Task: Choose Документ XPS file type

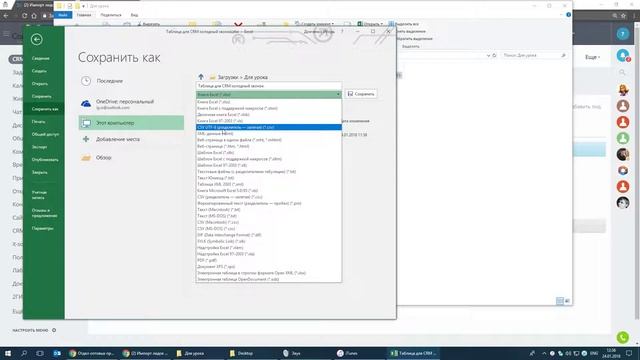Action: (269, 267)
